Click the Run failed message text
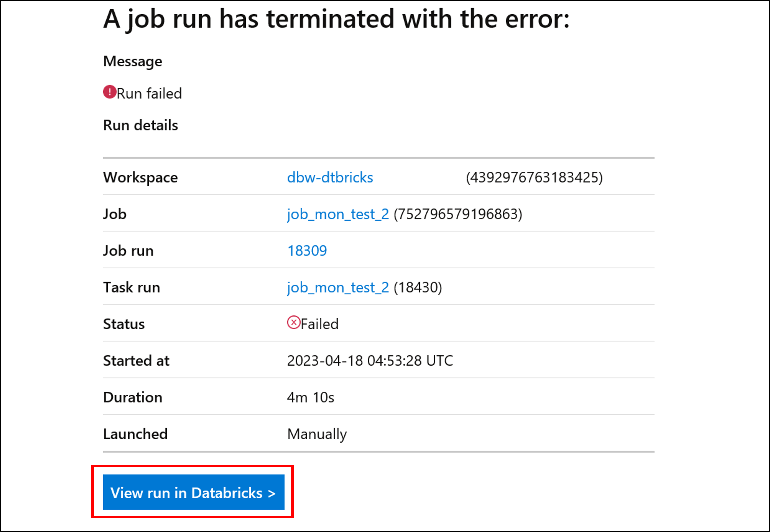Image resolution: width=770 pixels, height=532 pixels. [149, 93]
